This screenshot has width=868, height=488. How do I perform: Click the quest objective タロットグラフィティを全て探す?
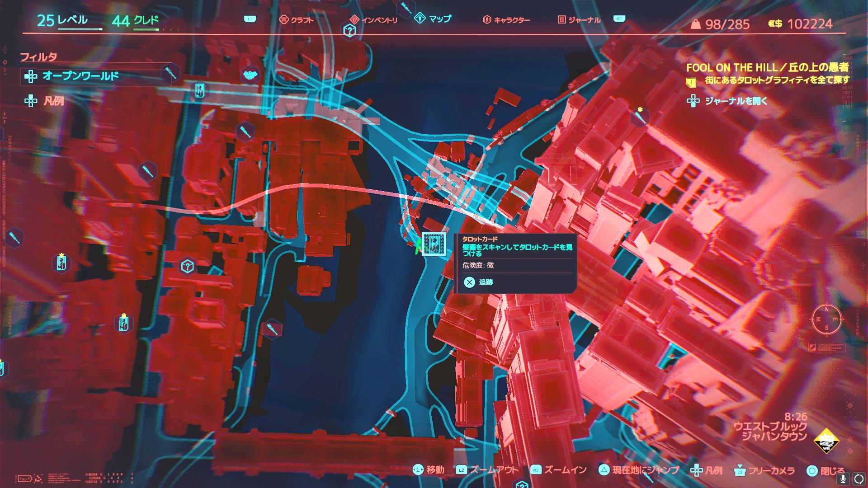(777, 81)
